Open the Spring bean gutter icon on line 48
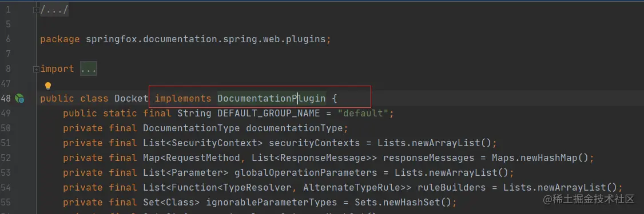644x214 pixels. click(19, 98)
